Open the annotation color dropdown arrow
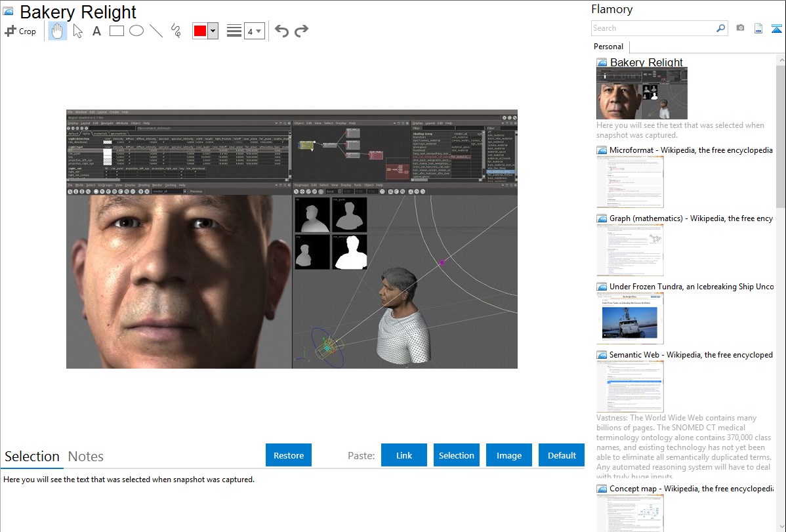The image size is (786, 532). click(213, 31)
